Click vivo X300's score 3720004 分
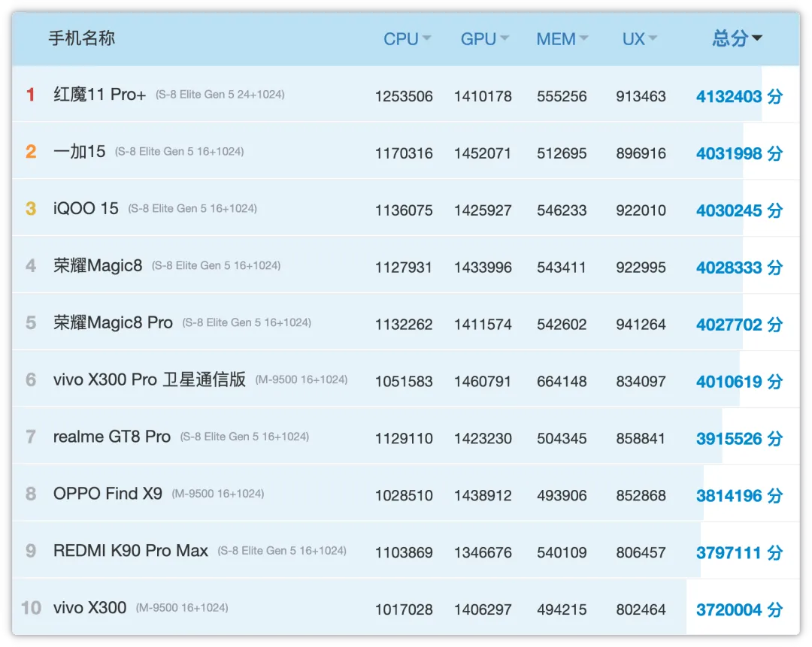The image size is (812, 647). click(x=738, y=609)
